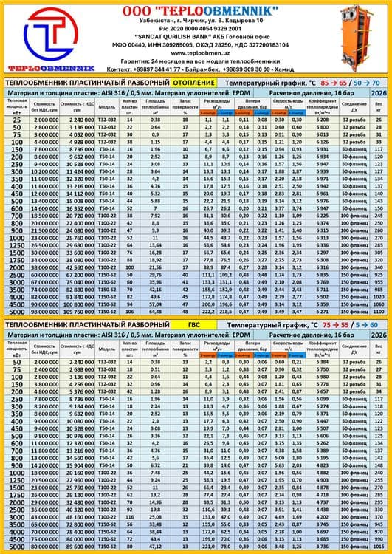
Task: Click the Вес кг column header in ГВС table
Action: [379, 349]
